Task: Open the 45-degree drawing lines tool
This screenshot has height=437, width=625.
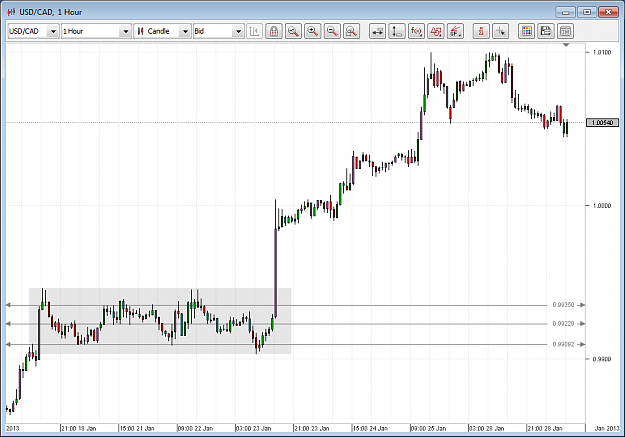Action: [436, 31]
